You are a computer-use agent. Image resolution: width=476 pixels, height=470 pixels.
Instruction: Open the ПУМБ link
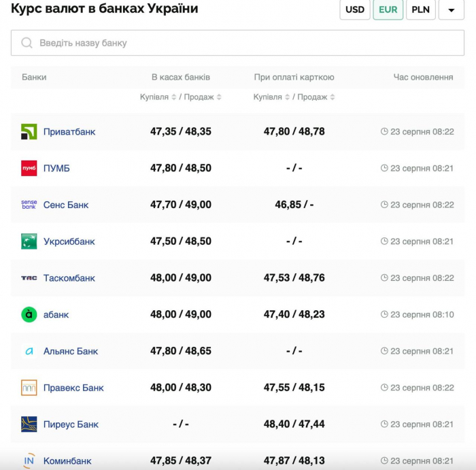click(56, 168)
